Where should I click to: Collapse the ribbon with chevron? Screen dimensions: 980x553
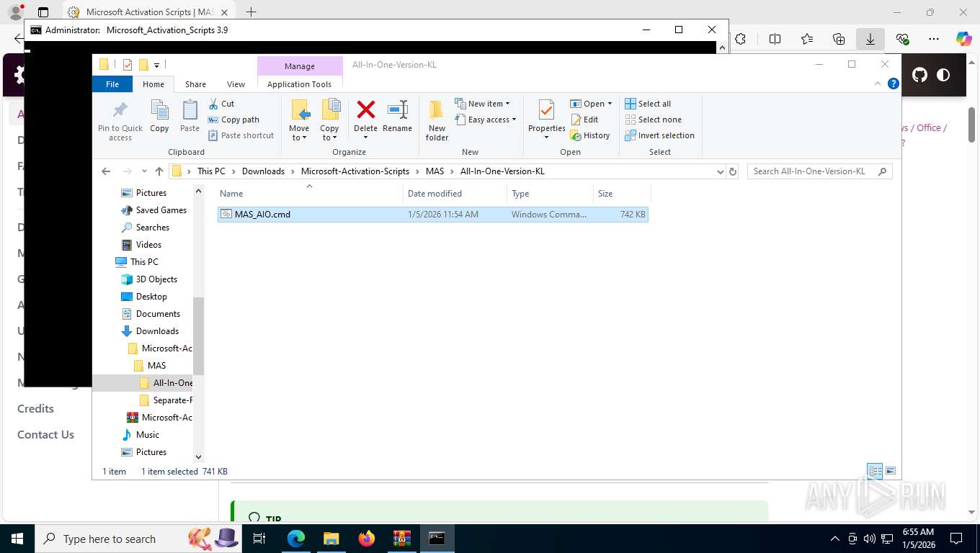(x=878, y=84)
